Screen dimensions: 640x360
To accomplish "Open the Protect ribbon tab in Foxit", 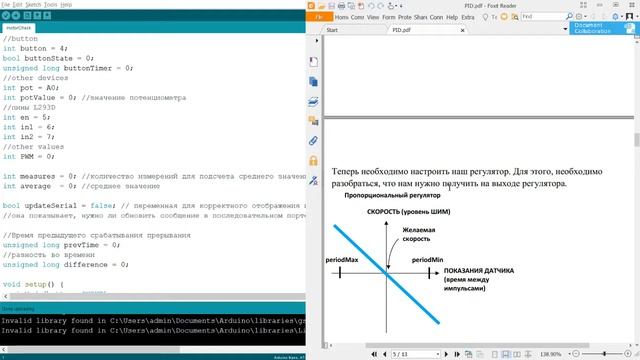I will [x=404, y=17].
